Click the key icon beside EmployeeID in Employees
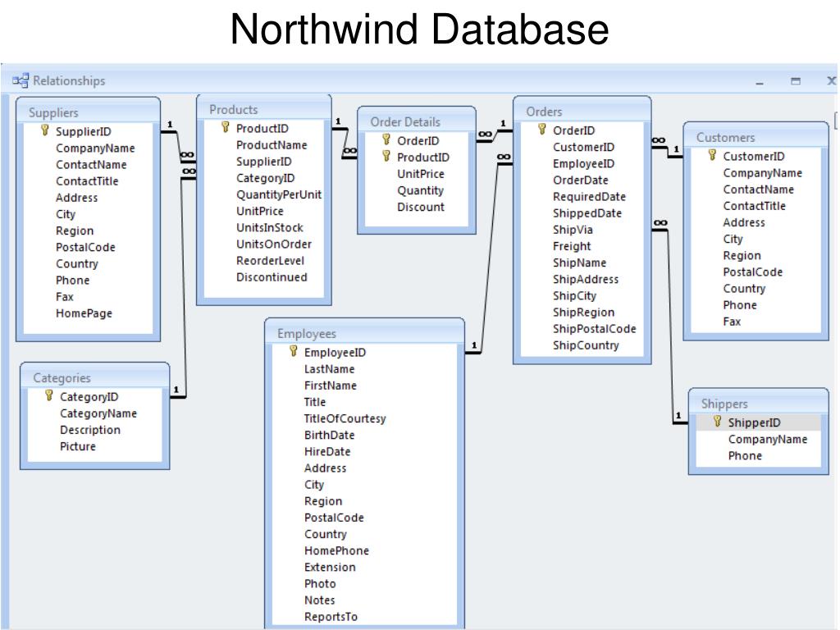 293,351
